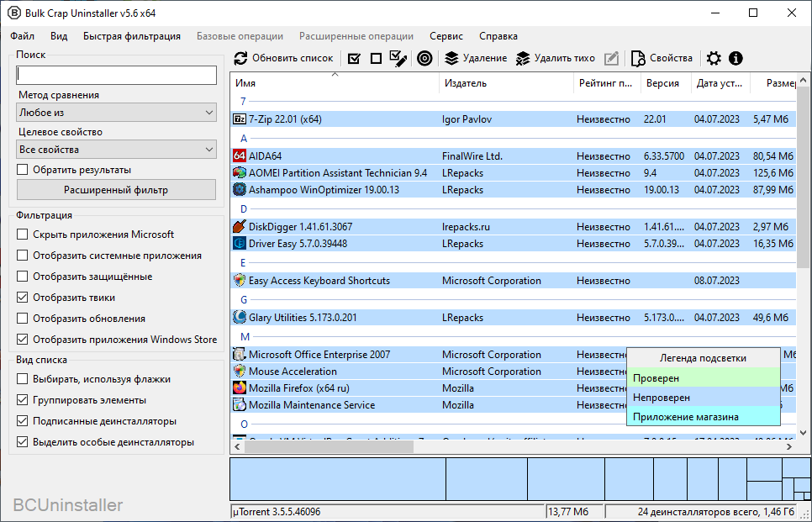
Task: Click the Microsoft Office Enterprise 2007 icon
Action: click(x=240, y=355)
